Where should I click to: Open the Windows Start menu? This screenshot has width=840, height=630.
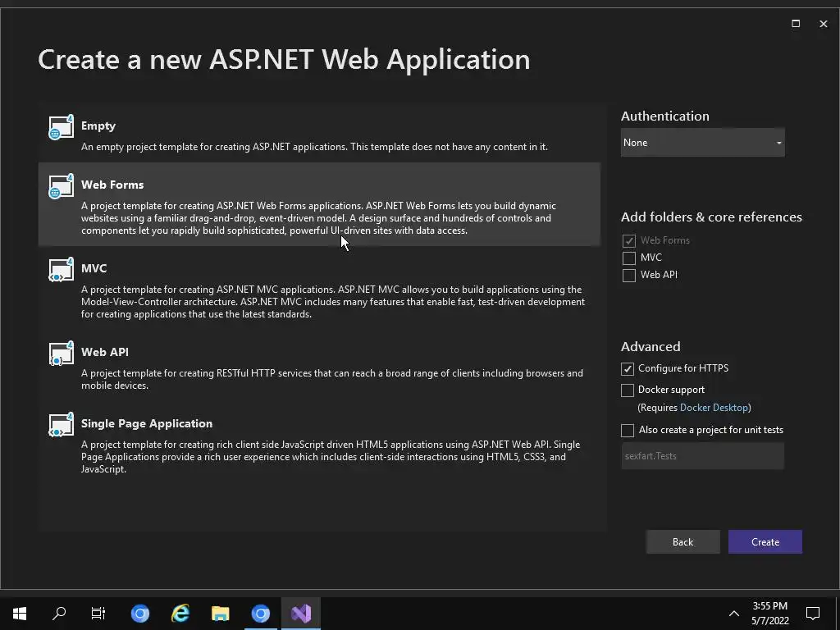[x=20, y=613]
